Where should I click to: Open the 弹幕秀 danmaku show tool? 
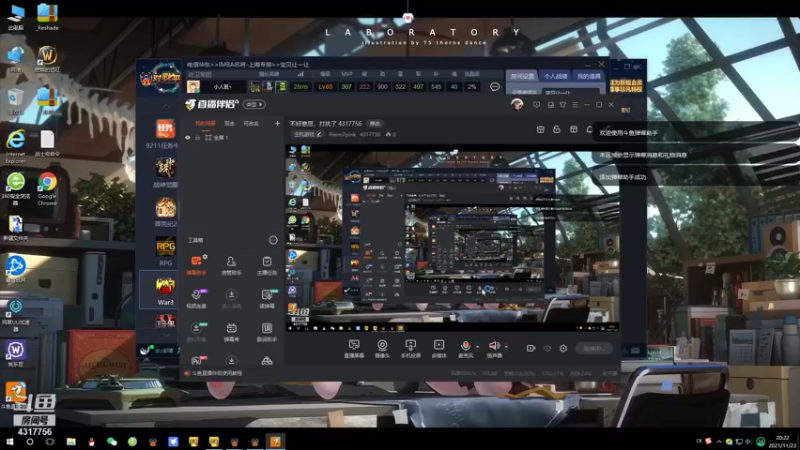coord(231,332)
